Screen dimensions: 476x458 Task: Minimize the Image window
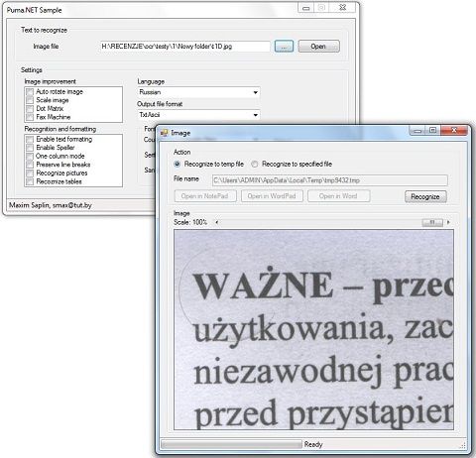point(417,131)
